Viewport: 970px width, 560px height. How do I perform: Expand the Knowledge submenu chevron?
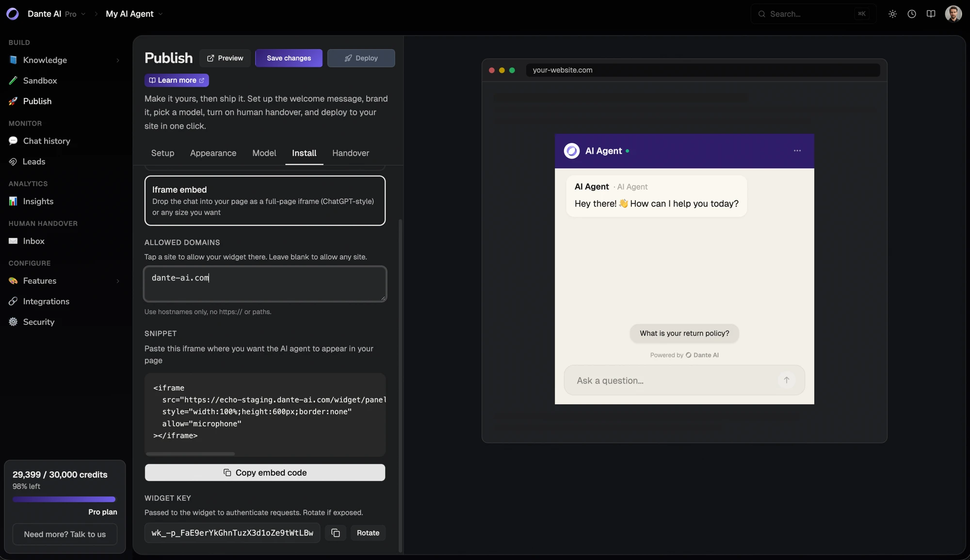click(118, 60)
